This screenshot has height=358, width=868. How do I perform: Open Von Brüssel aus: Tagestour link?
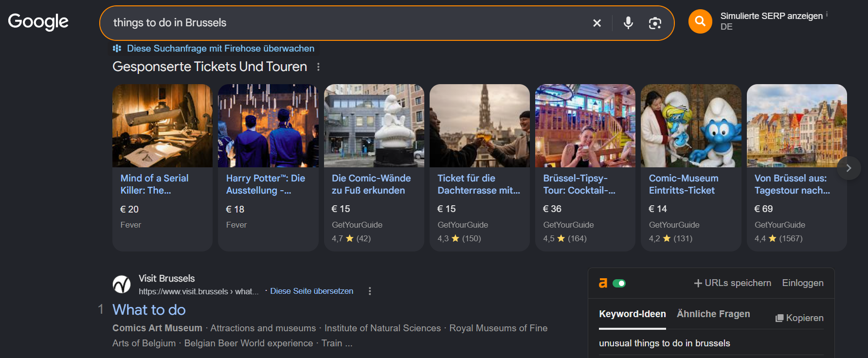[x=792, y=184]
